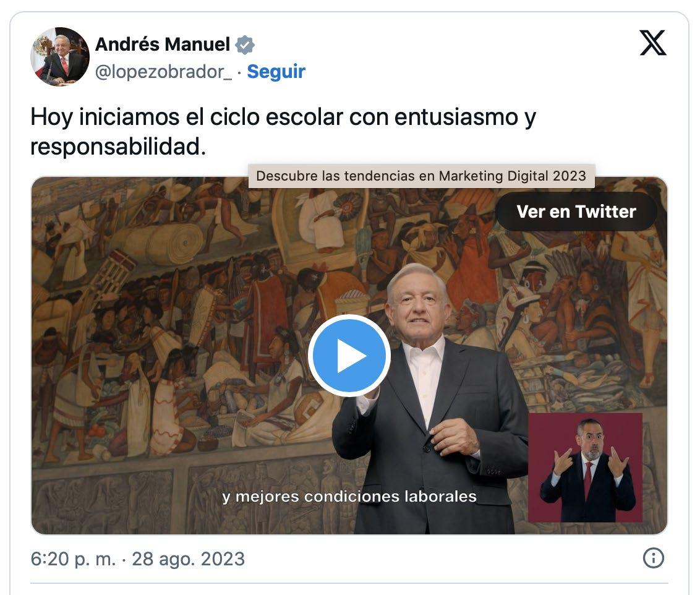Click the video subtitle text 'y mejores condiciones laborales'
This screenshot has height=595, width=700.
(x=349, y=497)
